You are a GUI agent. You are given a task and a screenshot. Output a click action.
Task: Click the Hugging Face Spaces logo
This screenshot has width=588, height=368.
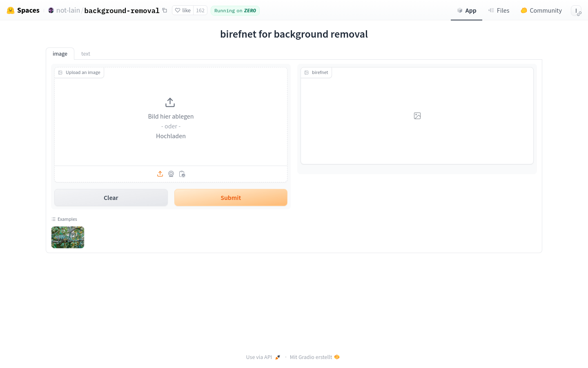[x=23, y=10]
